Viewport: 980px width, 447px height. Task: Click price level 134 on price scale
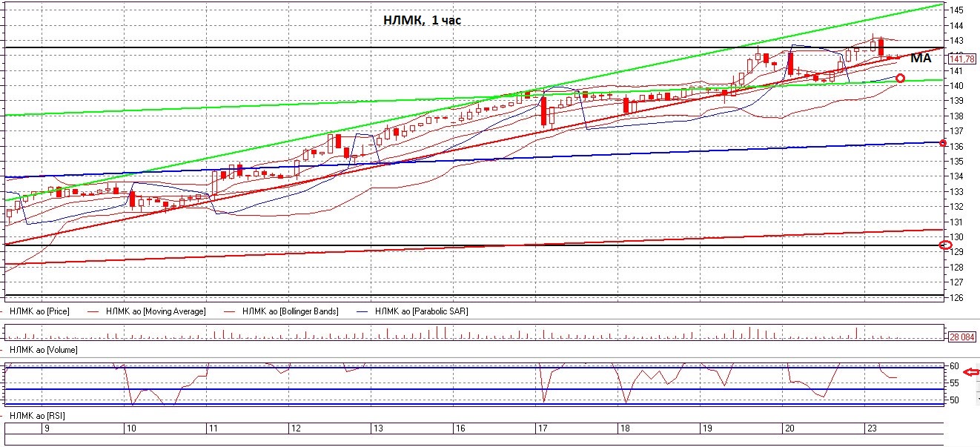point(956,176)
